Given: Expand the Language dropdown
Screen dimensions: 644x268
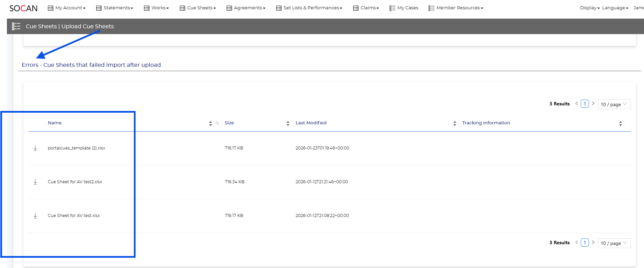Looking at the screenshot, I should click(x=615, y=8).
